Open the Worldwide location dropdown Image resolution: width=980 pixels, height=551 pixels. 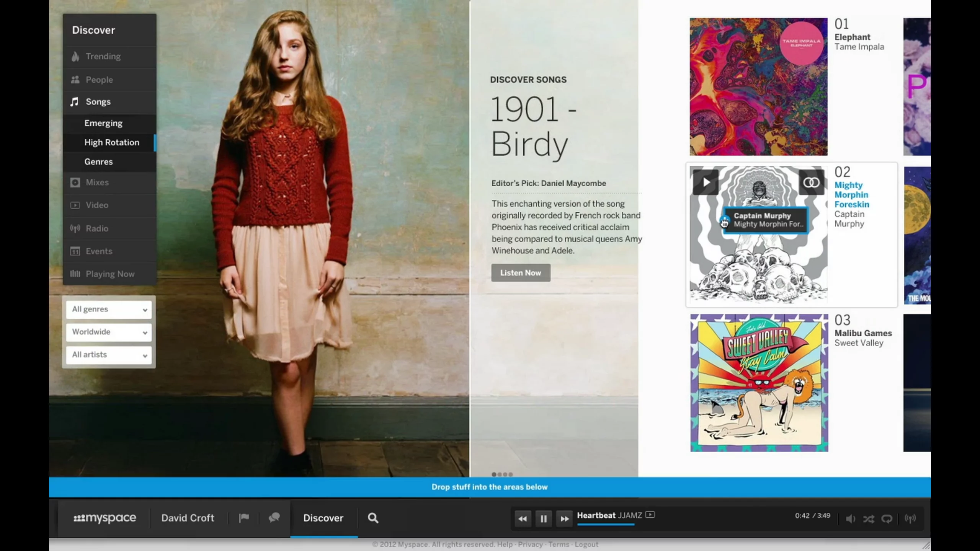pos(108,332)
